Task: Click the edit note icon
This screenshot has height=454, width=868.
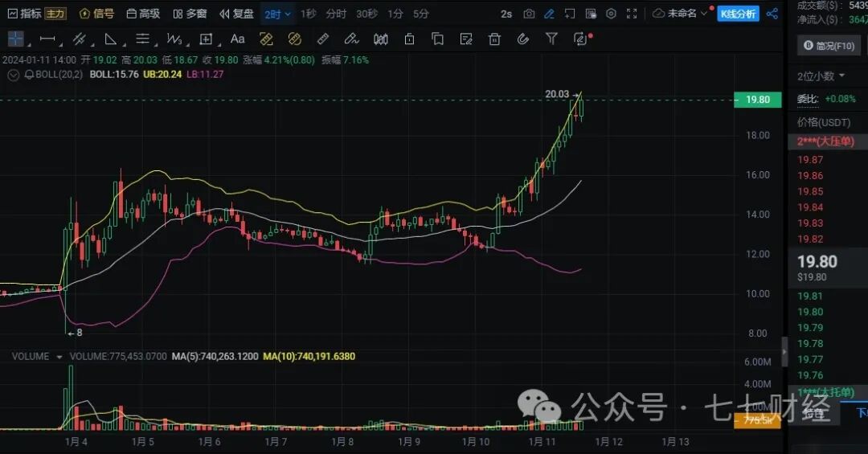Action: coord(466,39)
